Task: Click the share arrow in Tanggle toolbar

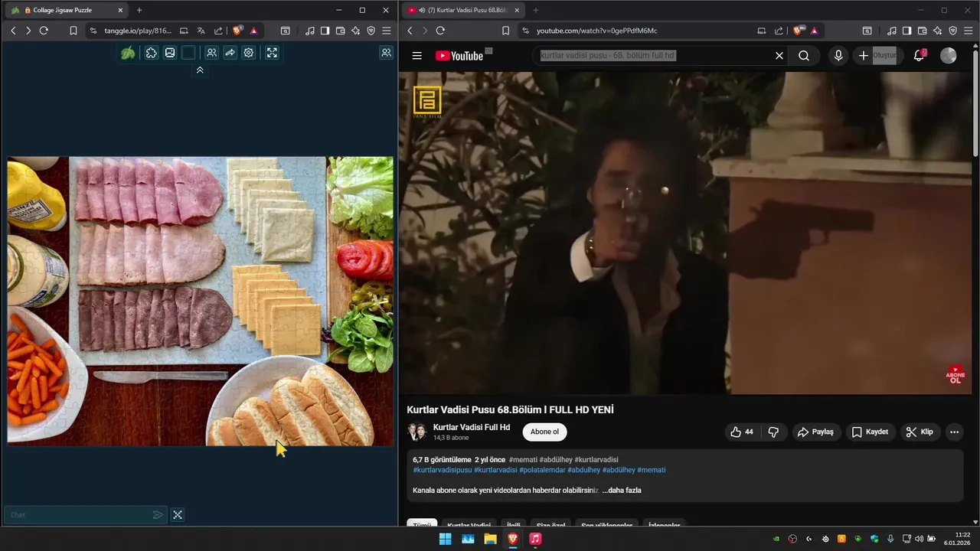Action: click(x=230, y=53)
